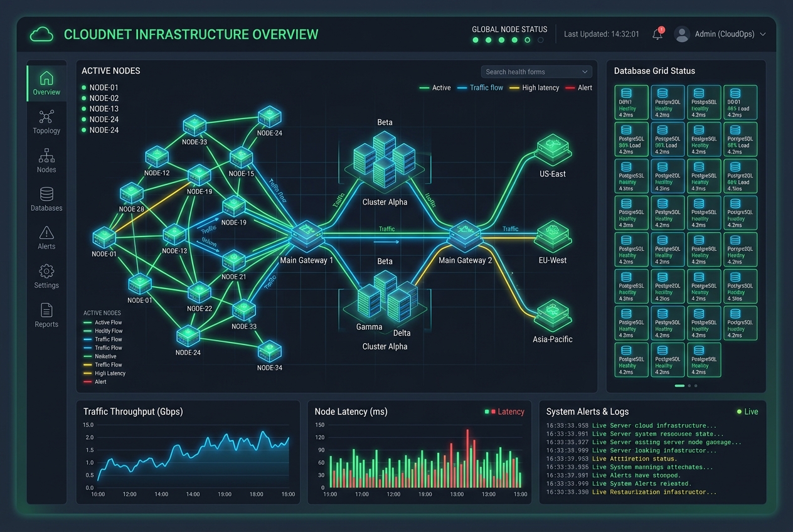Open the Databases sidebar icon

(46, 194)
